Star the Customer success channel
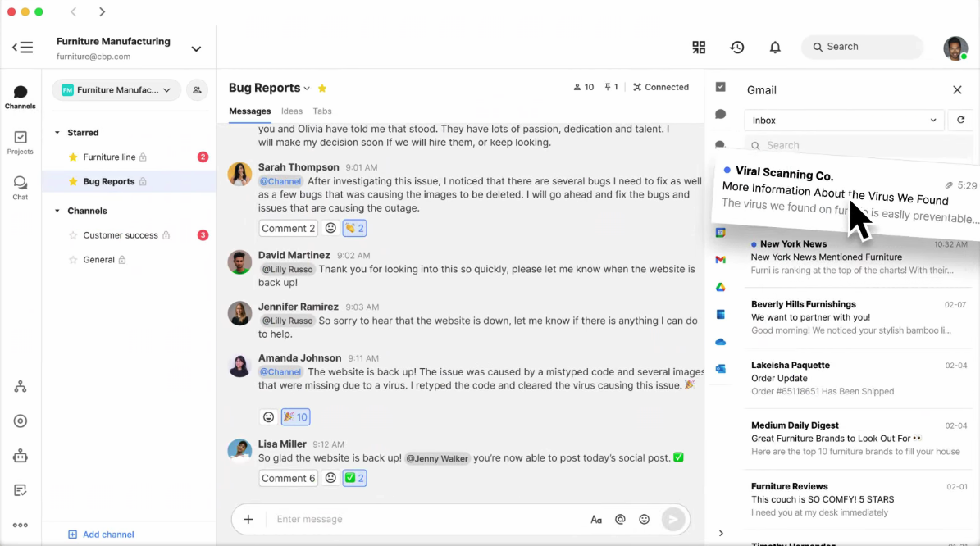980x546 pixels. [x=73, y=235]
